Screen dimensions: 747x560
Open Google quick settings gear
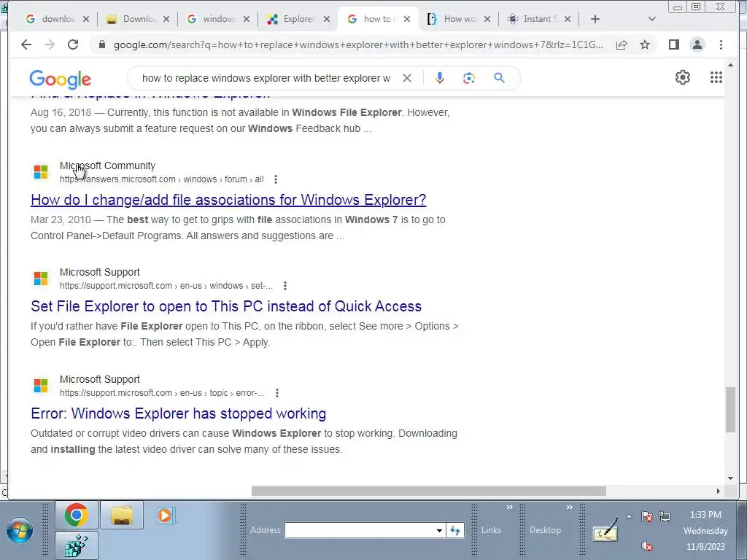[x=682, y=77]
